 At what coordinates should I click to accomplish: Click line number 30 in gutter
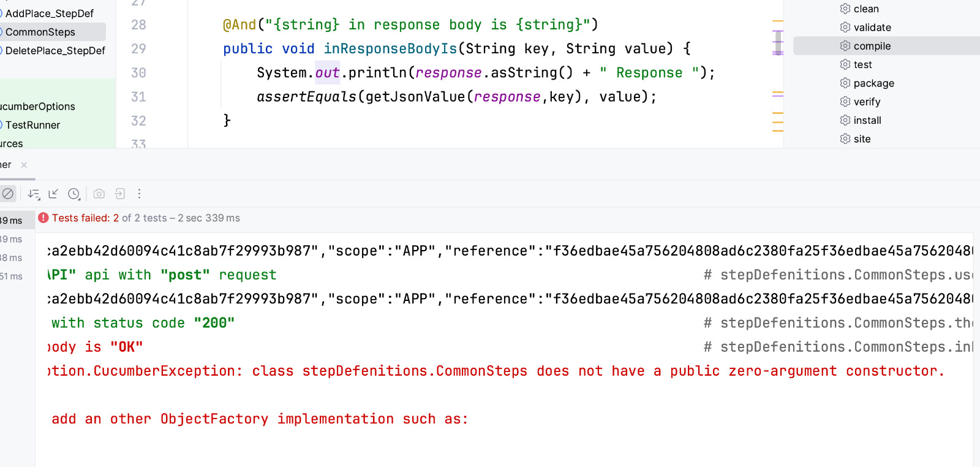click(x=138, y=73)
